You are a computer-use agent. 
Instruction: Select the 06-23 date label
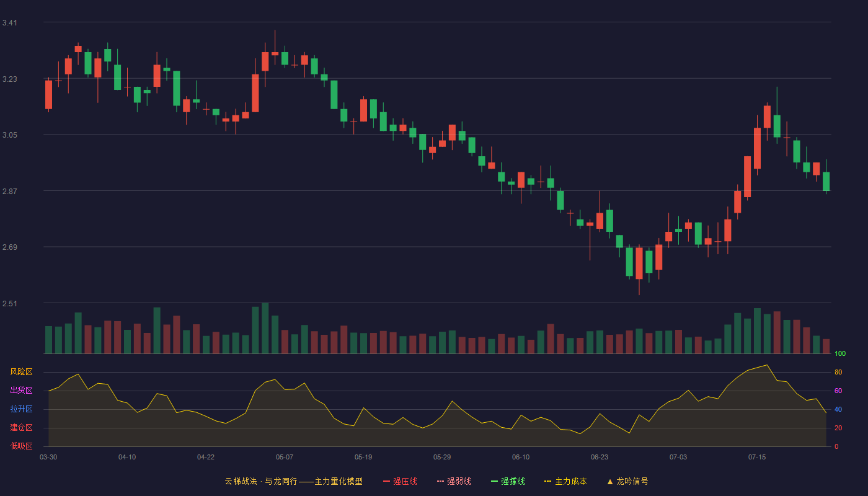[x=600, y=457]
